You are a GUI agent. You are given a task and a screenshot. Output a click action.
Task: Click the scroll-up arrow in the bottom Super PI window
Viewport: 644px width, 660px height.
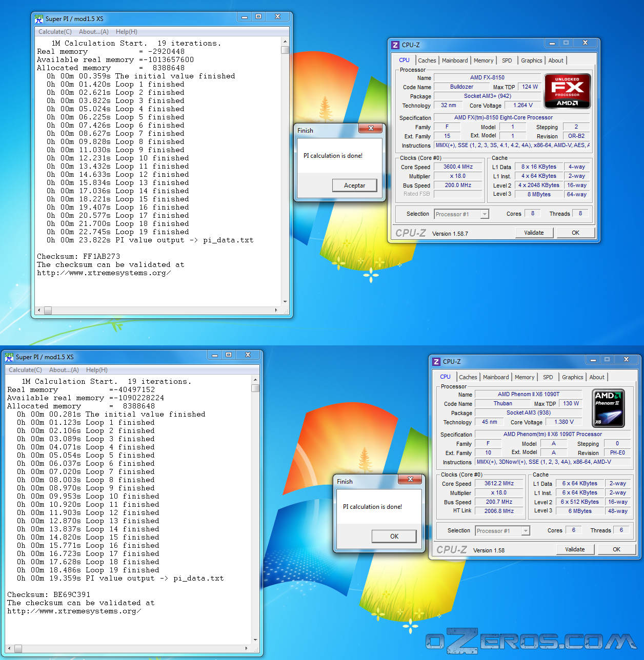[255, 380]
